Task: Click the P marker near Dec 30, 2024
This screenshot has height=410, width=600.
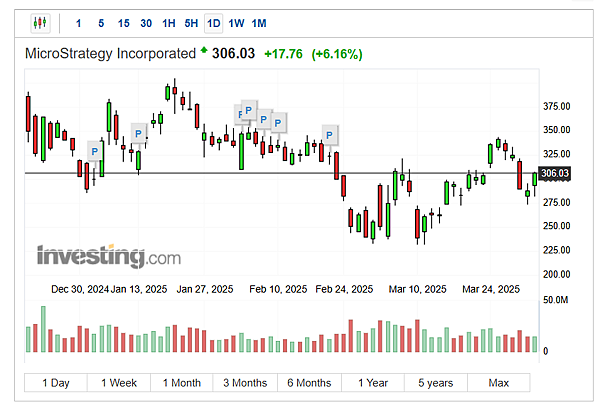Action: [x=95, y=152]
